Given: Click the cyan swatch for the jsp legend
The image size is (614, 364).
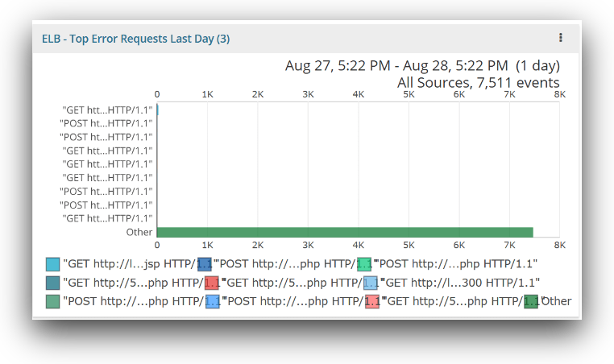Looking at the screenshot, I should (53, 264).
